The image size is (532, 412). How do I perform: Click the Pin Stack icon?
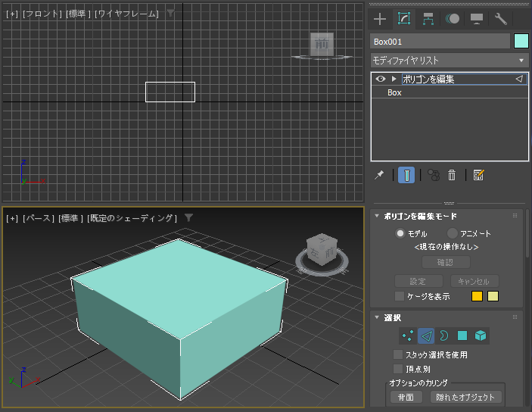point(379,175)
